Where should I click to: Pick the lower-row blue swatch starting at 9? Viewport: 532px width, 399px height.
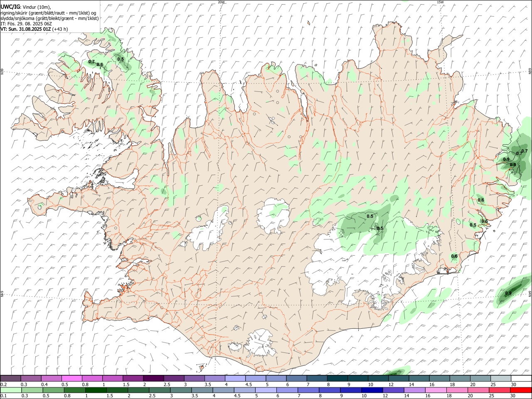pyautogui.click(x=351, y=390)
